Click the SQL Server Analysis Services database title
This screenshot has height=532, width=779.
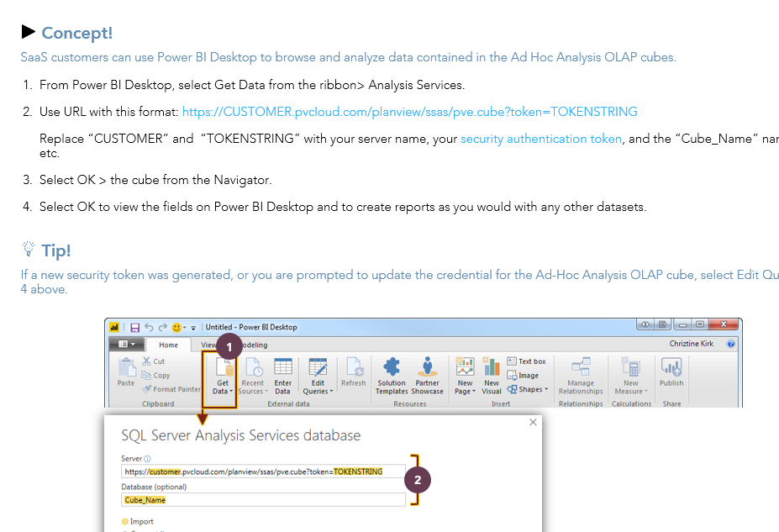point(241,435)
